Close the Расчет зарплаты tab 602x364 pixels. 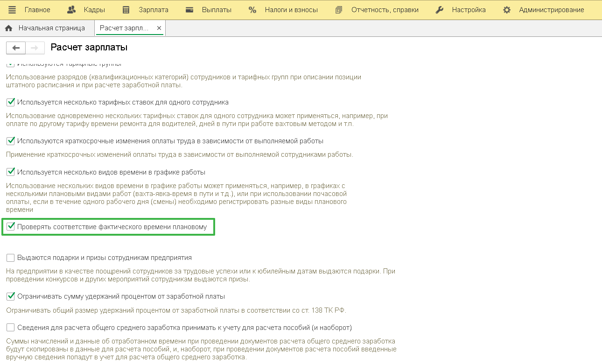coord(159,28)
